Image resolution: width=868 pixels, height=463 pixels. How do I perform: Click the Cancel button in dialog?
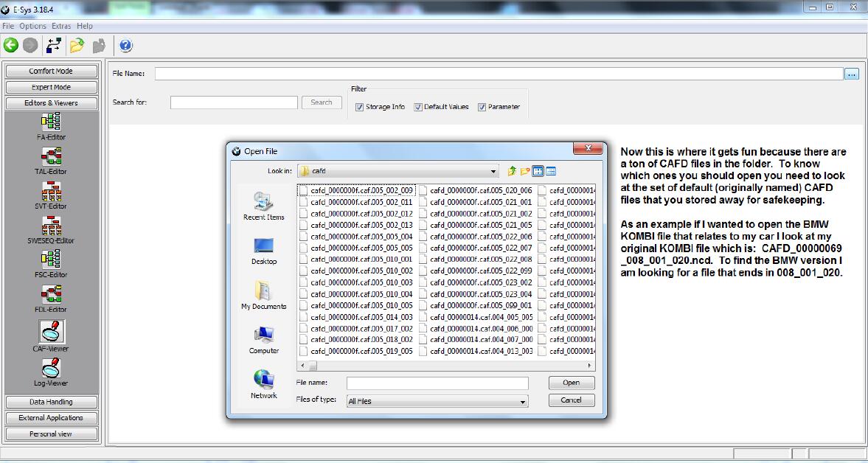click(x=572, y=400)
